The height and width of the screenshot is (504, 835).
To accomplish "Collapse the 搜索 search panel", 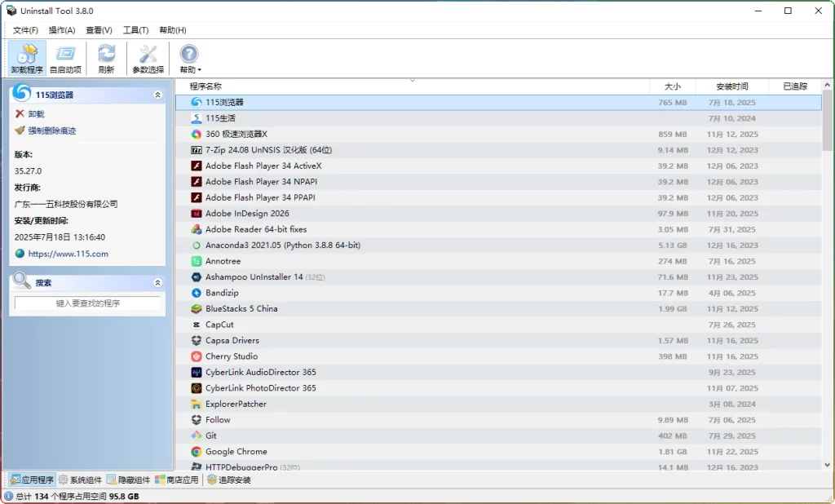I will pyautogui.click(x=158, y=281).
